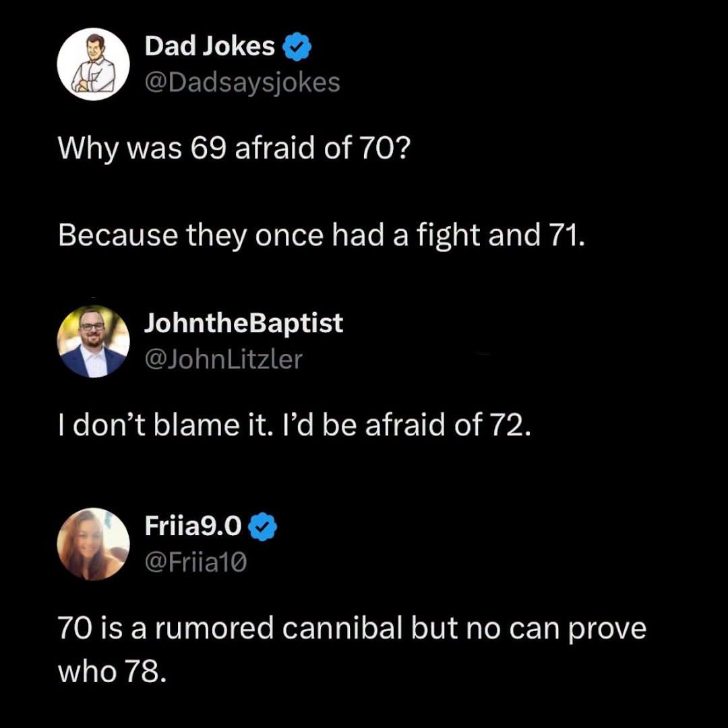Click the word "prove" in Friia's reply
Viewport: 728px width, 728px height.
point(613,628)
